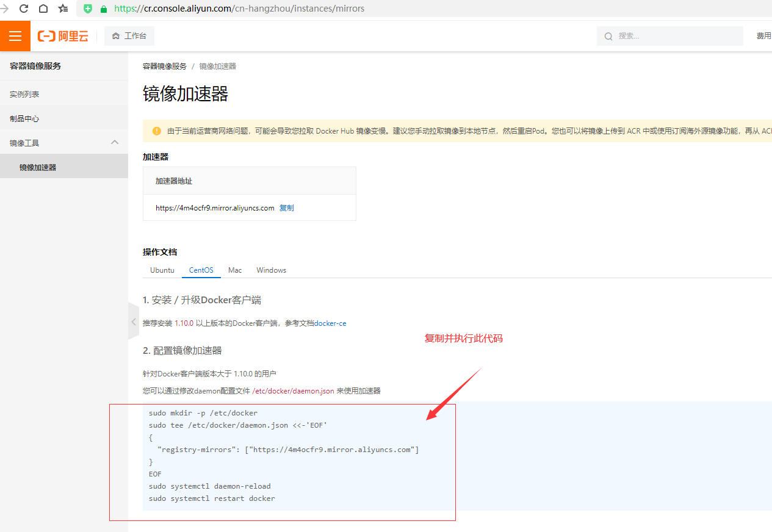Click the search magnifier icon
772x532 pixels.
pos(608,36)
